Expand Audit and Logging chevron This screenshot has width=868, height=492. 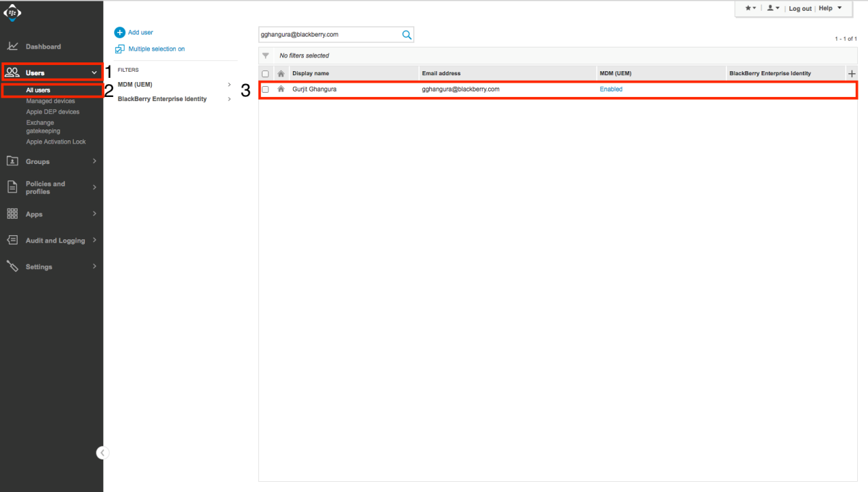94,240
